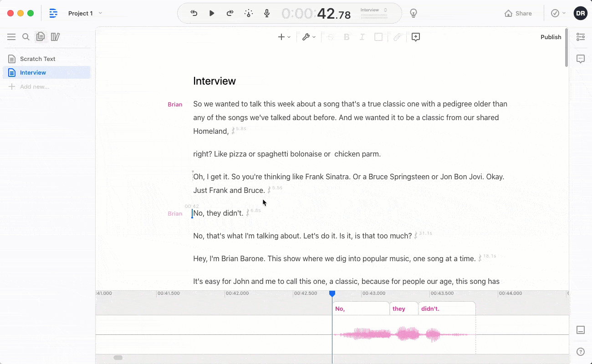592x364 pixels.
Task: Click the gap marker labeled 6.8s
Action: [x=253, y=212]
